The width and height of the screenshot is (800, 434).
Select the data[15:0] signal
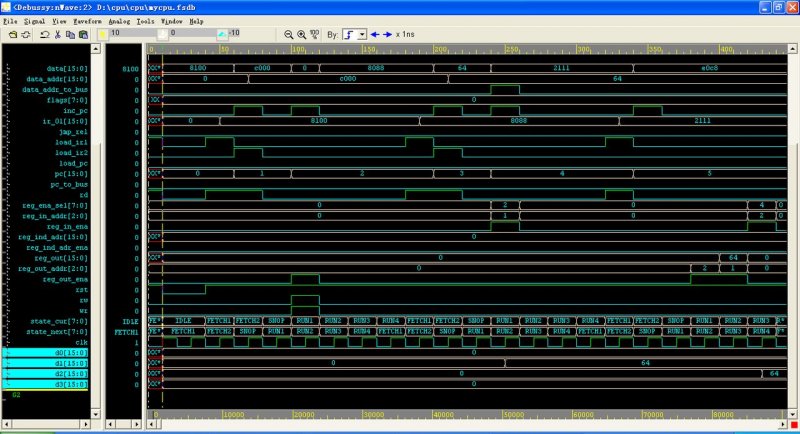pos(67,69)
